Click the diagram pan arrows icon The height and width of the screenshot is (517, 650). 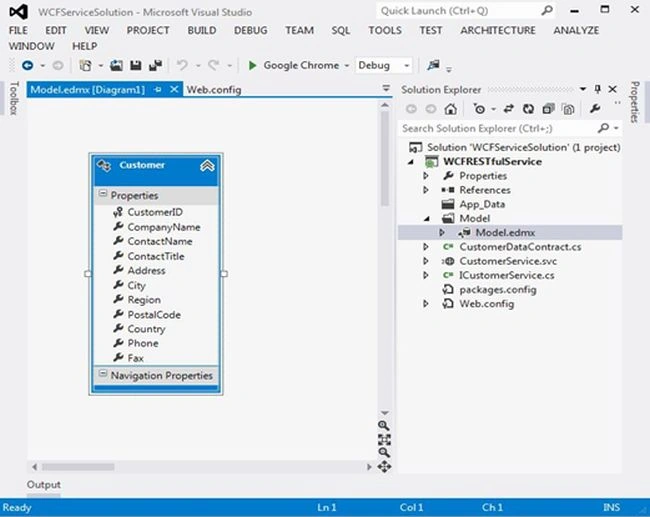point(384,467)
